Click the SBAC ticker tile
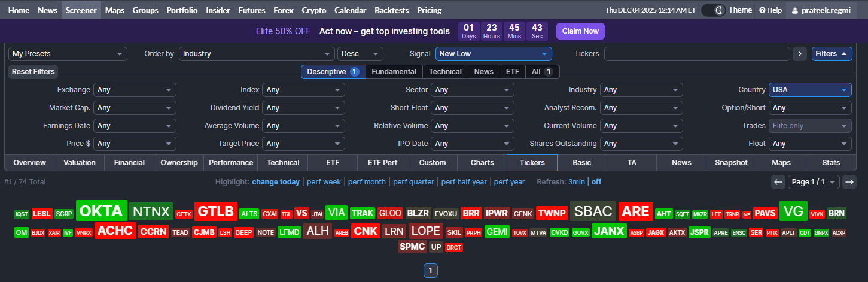This screenshot has width=868, height=282. click(593, 211)
